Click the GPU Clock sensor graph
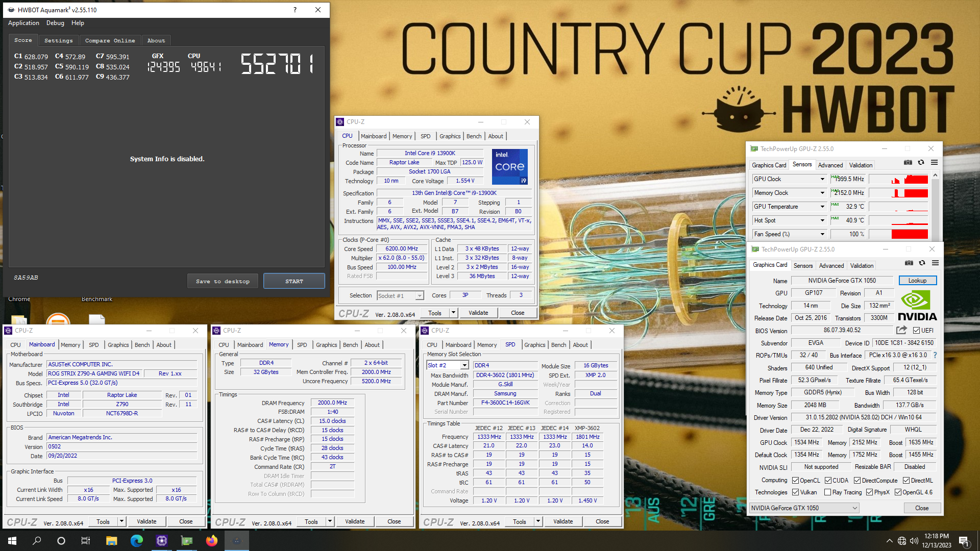Image resolution: width=980 pixels, height=551 pixels. (898, 179)
